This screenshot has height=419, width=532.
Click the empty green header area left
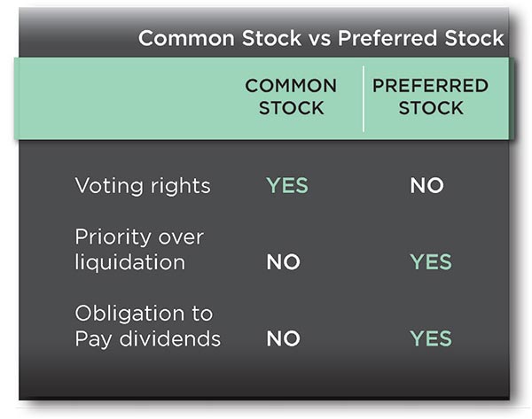tap(126, 98)
